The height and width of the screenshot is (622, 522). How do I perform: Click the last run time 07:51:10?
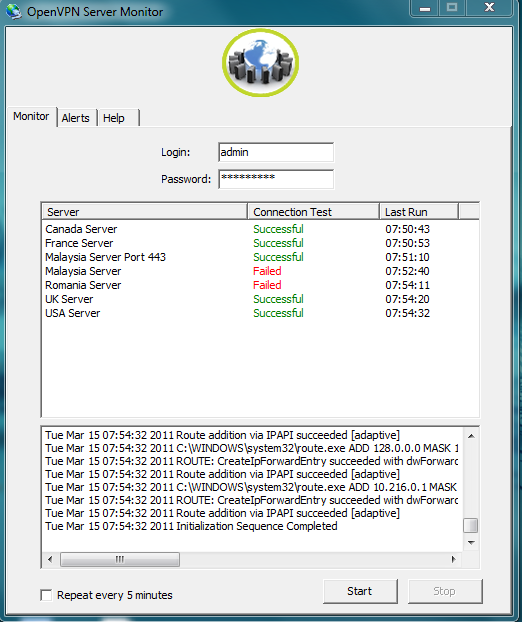pyautogui.click(x=407, y=257)
